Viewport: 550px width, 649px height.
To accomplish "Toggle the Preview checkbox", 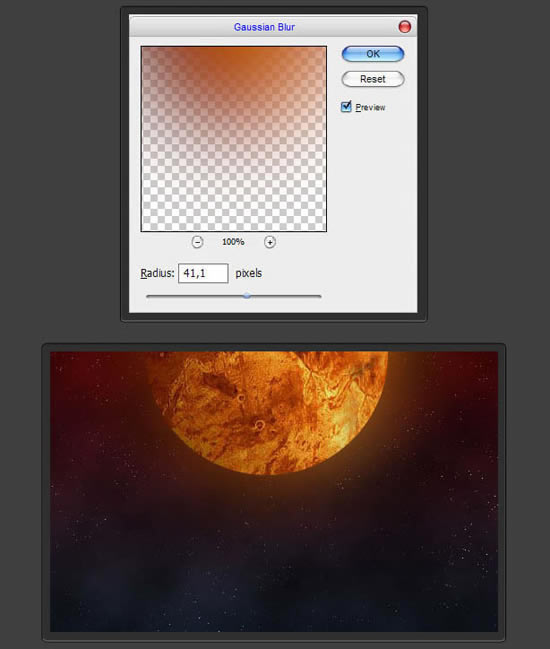I will tap(346, 107).
